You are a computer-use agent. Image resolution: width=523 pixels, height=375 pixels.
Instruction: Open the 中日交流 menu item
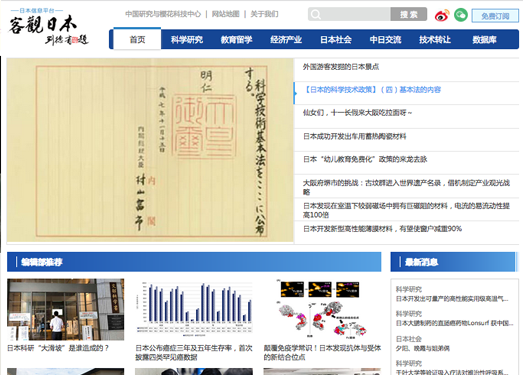(385, 40)
